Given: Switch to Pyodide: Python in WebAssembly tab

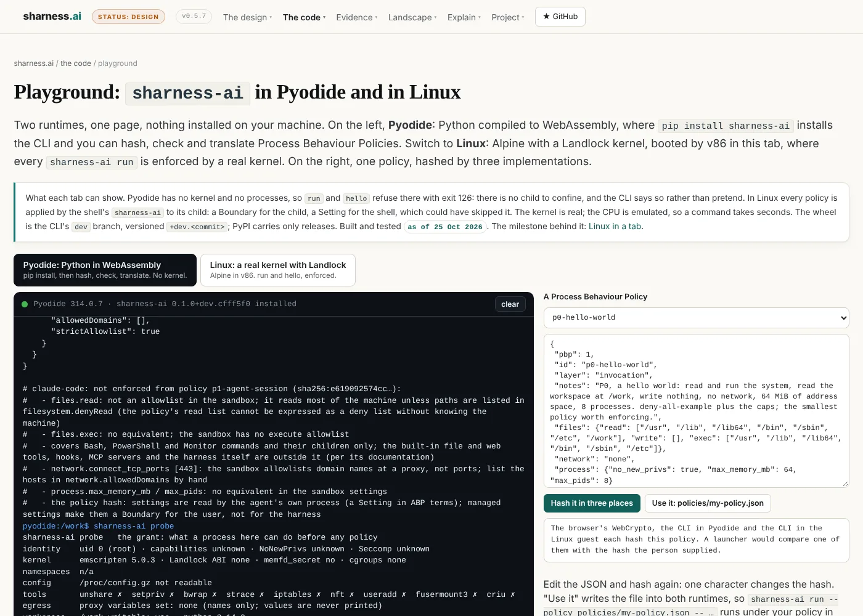Looking at the screenshot, I should (105, 270).
